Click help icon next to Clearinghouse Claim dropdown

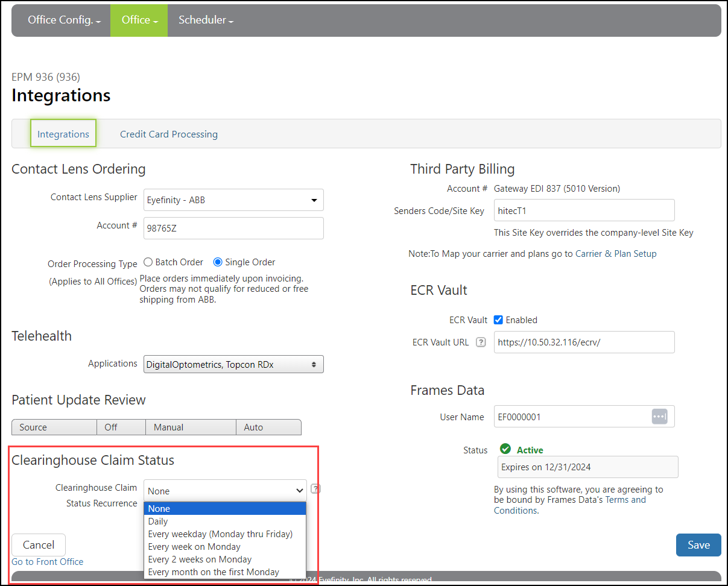pyautogui.click(x=315, y=489)
